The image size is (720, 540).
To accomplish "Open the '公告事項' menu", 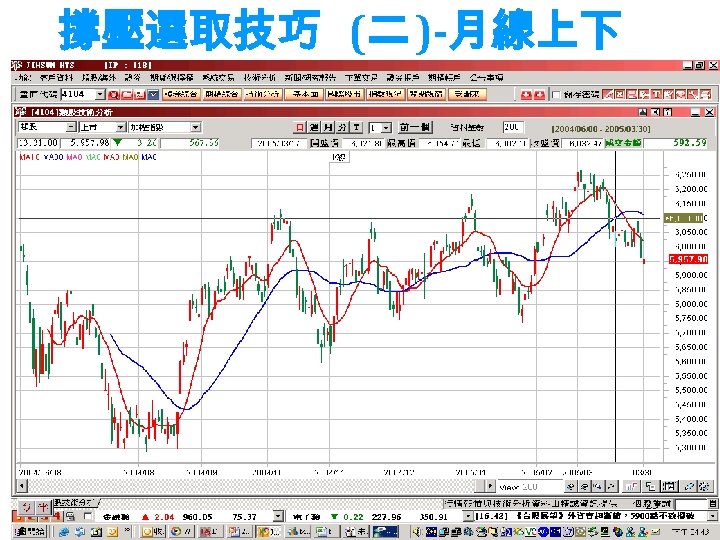I will 486,78.
